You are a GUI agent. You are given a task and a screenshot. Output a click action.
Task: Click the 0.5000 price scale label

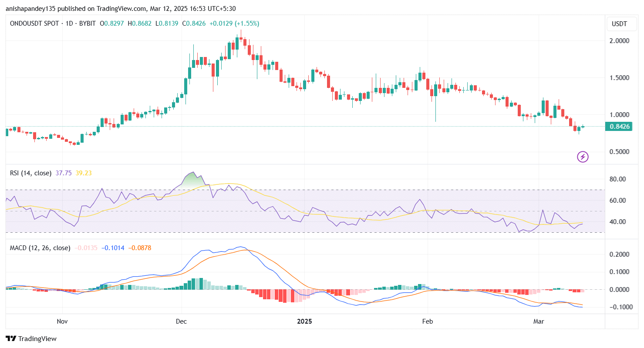[x=619, y=152]
